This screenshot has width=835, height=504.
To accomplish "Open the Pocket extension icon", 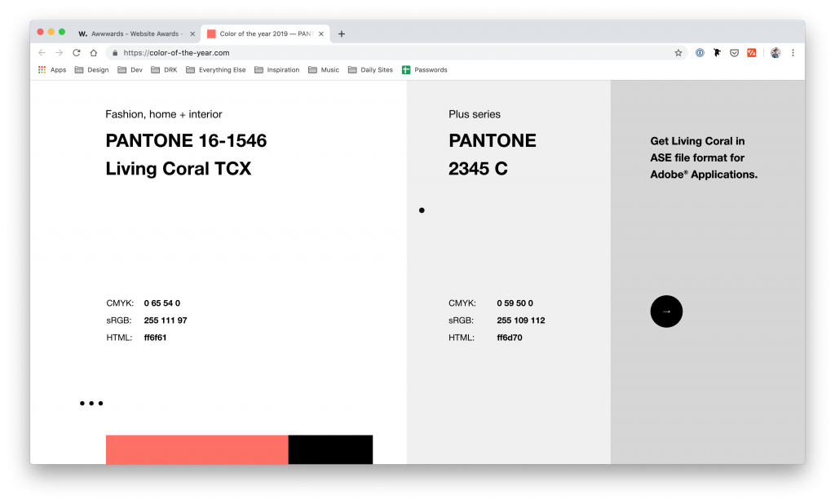I will click(735, 53).
